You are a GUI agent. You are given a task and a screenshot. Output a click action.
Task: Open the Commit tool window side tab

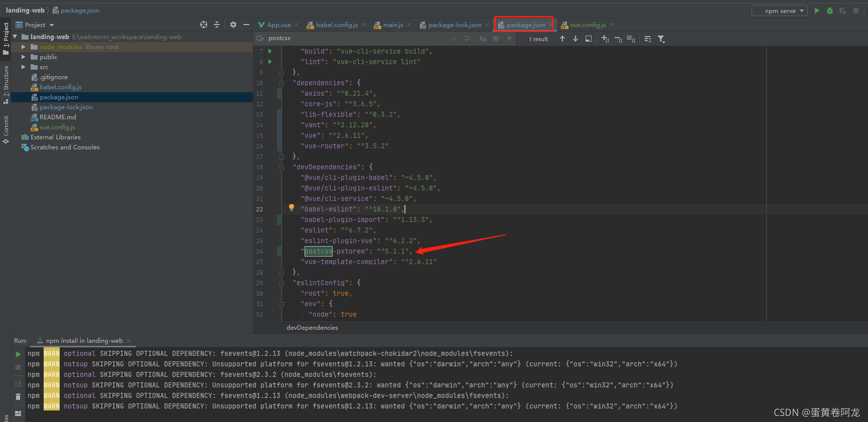coord(6,129)
